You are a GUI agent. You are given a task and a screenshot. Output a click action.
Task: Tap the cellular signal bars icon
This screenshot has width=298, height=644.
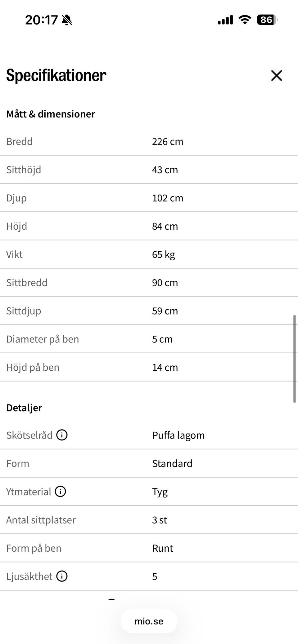pyautogui.click(x=225, y=20)
